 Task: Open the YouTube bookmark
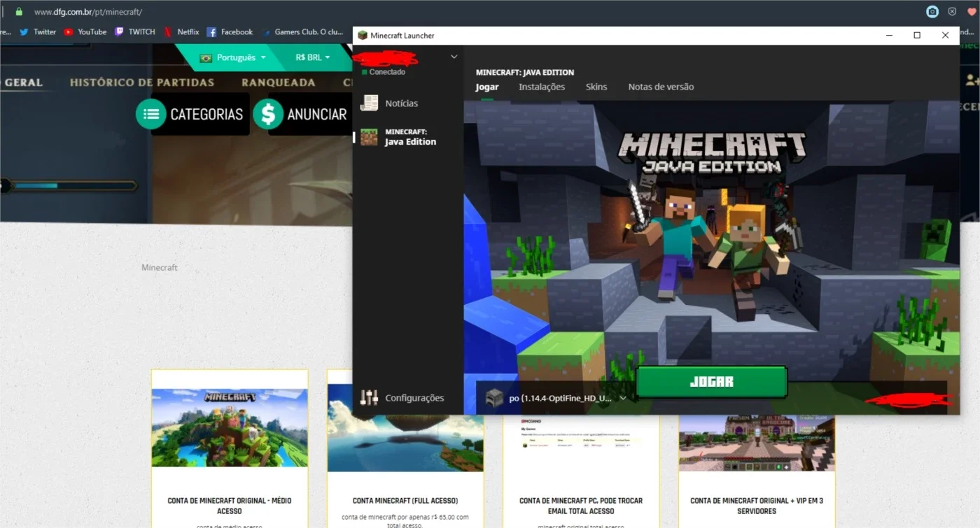pos(85,31)
